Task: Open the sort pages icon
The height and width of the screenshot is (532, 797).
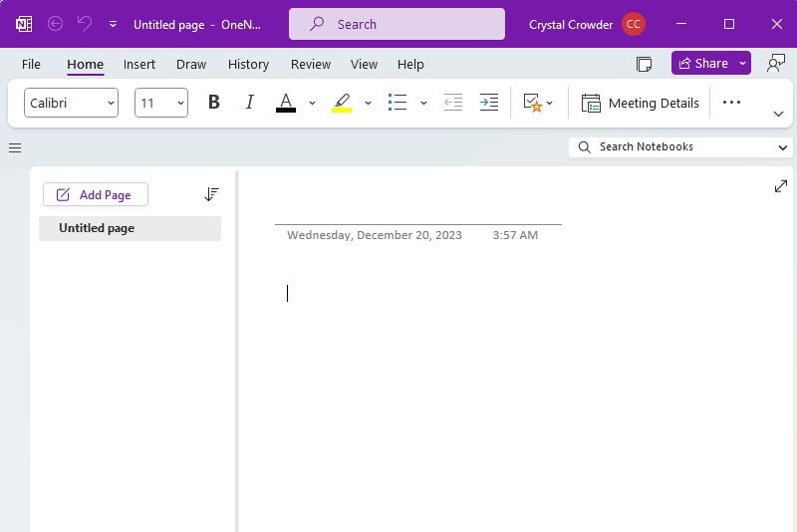Action: [x=211, y=194]
